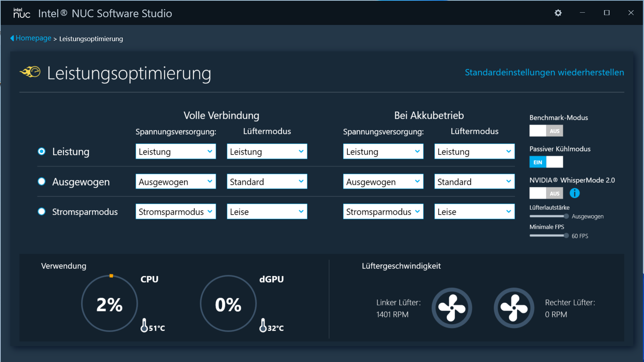Open Akkubetrieb Ausgewogen power dropdown
This screenshot has height=362, width=644.
click(x=383, y=181)
